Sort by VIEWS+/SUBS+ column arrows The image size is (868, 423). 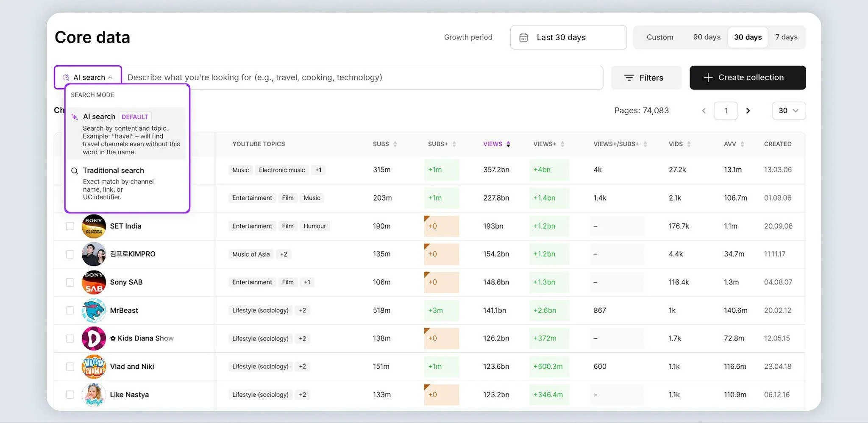645,144
